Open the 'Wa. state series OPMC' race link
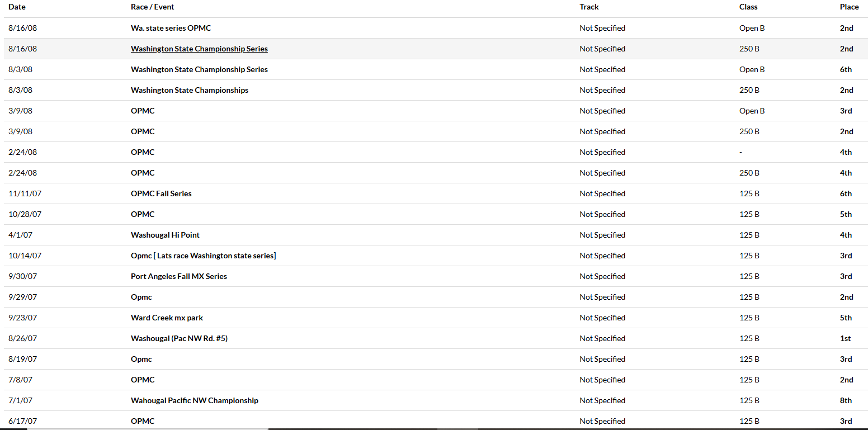 coord(171,28)
